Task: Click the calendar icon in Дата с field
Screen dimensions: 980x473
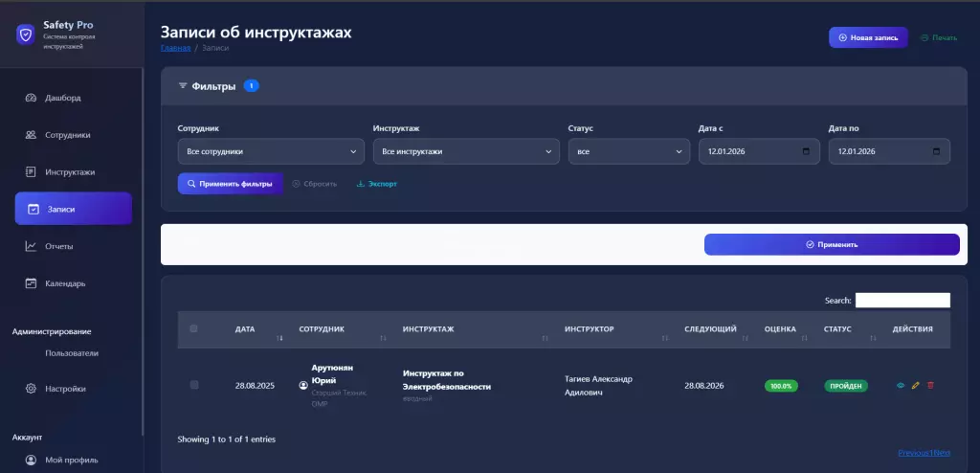Action: pyautogui.click(x=806, y=151)
